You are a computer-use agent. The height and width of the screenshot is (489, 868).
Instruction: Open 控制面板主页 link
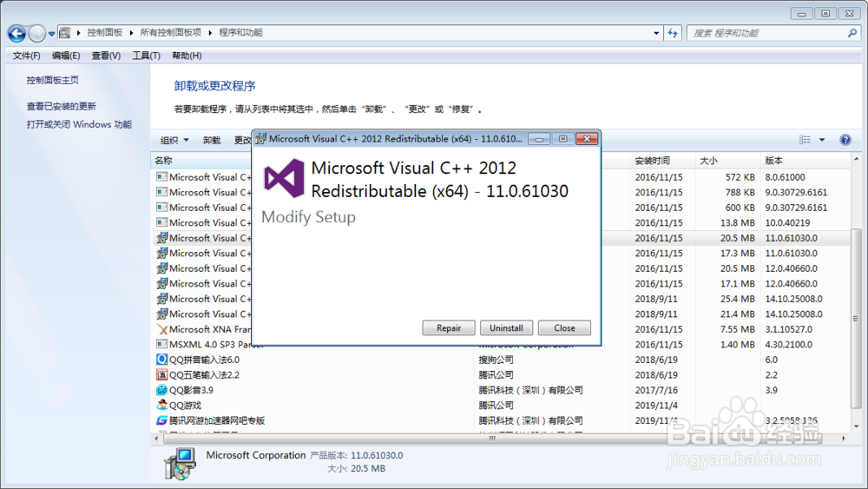(53, 80)
